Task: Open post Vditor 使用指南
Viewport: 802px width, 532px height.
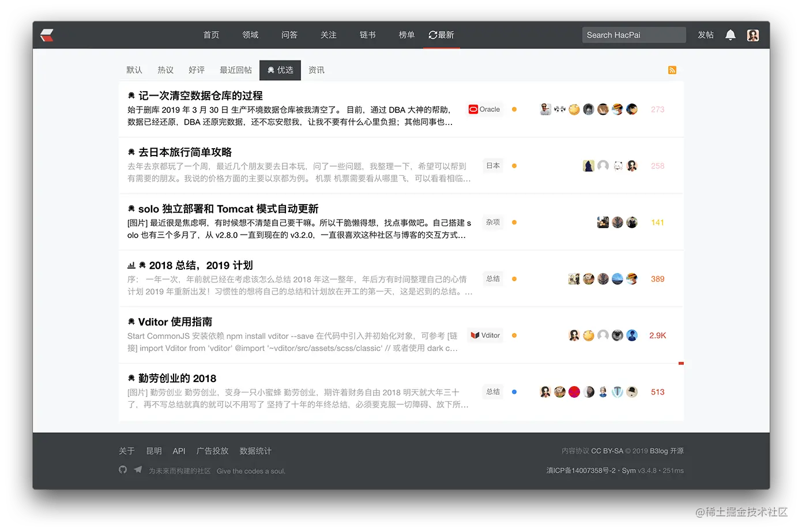Action: [175, 322]
